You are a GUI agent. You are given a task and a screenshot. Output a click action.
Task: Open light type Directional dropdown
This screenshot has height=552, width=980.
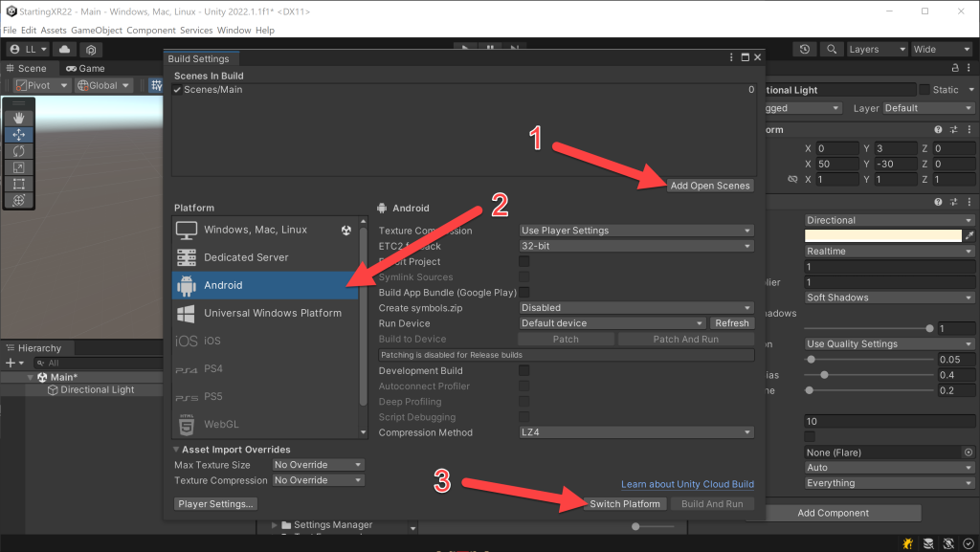click(889, 220)
